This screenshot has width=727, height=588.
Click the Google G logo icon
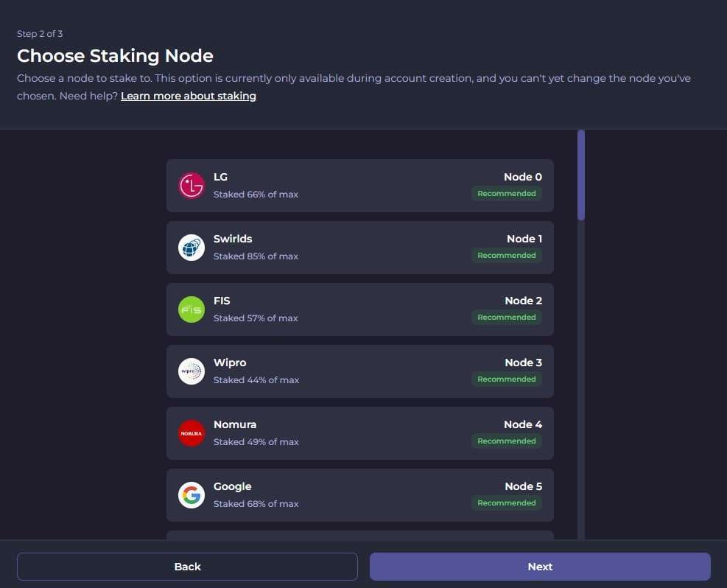click(x=192, y=495)
